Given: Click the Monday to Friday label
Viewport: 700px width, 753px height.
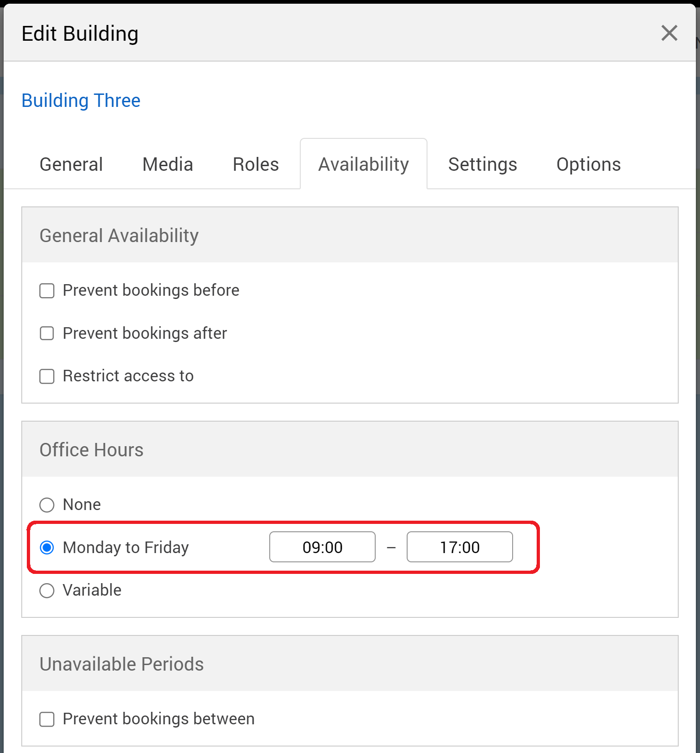Looking at the screenshot, I should (x=126, y=548).
